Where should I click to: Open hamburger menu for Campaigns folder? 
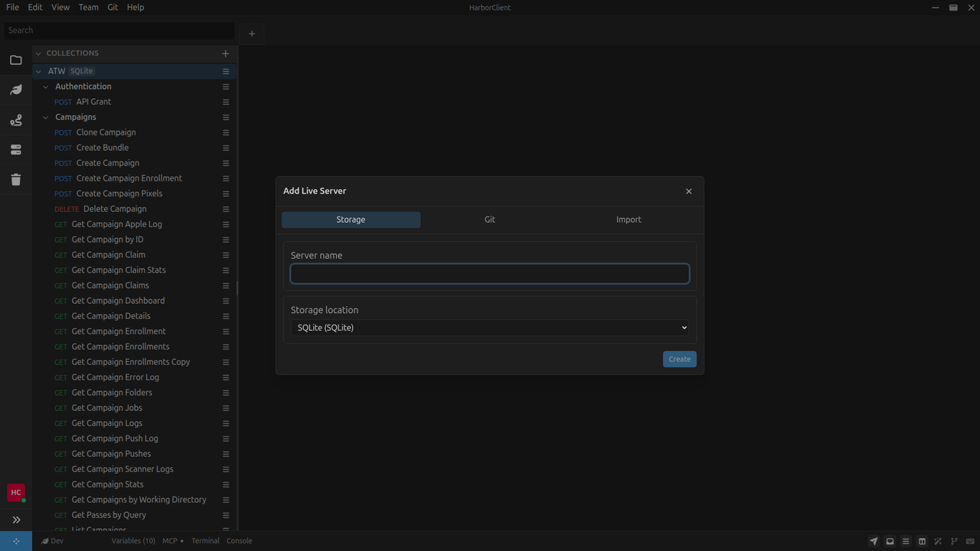226,117
